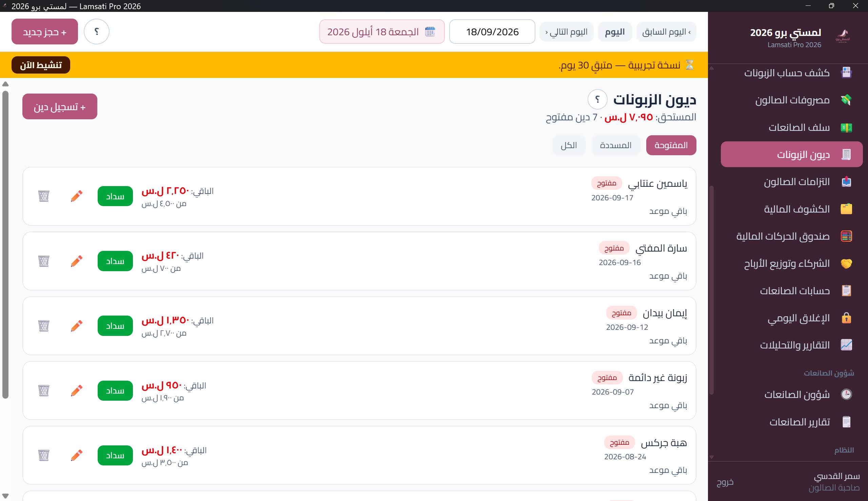The height and width of the screenshot is (501, 868).
Task: Open help icon next to ديون الزبونات title
Action: click(597, 99)
